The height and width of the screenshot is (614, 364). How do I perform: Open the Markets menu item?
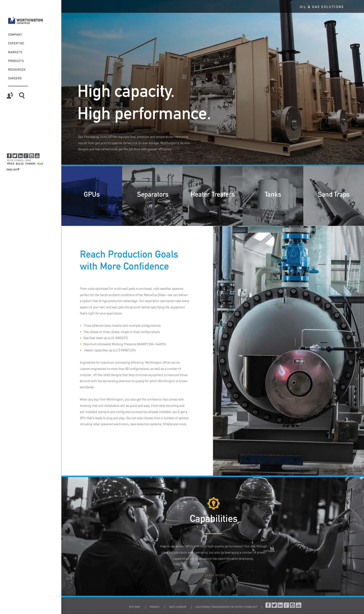(x=15, y=52)
